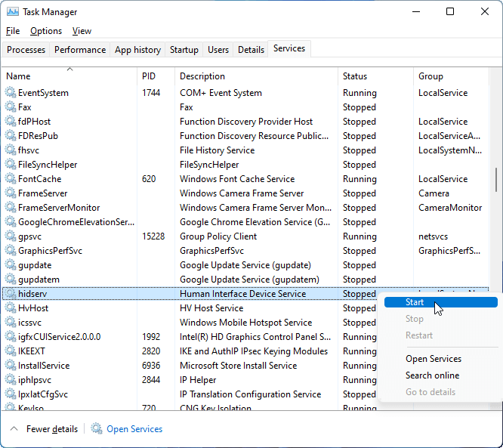This screenshot has width=503, height=448.
Task: Click PID value 15228
Action: (x=153, y=236)
